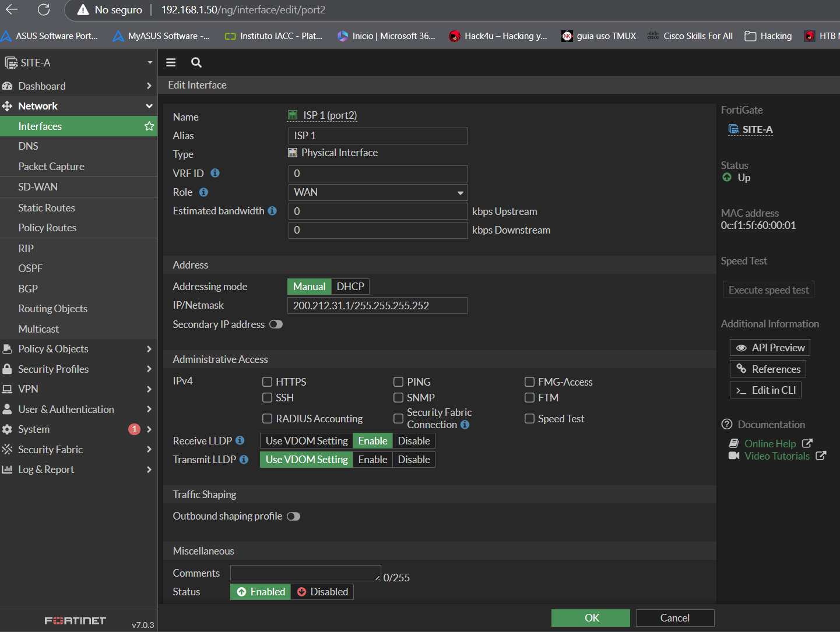The image size is (840, 632).
Task: Click the OK button
Action: point(591,618)
